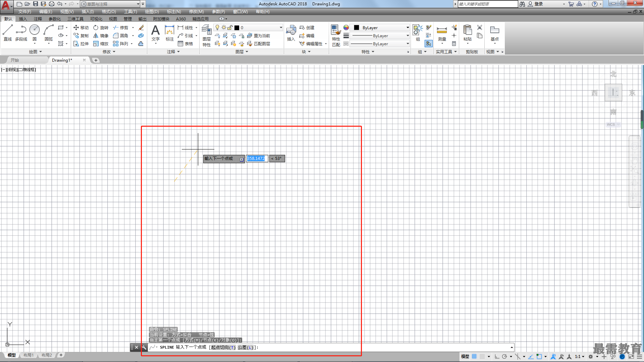The height and width of the screenshot is (362, 644).
Task: Click the Rotate (旋转) tool
Action: [x=101, y=27]
